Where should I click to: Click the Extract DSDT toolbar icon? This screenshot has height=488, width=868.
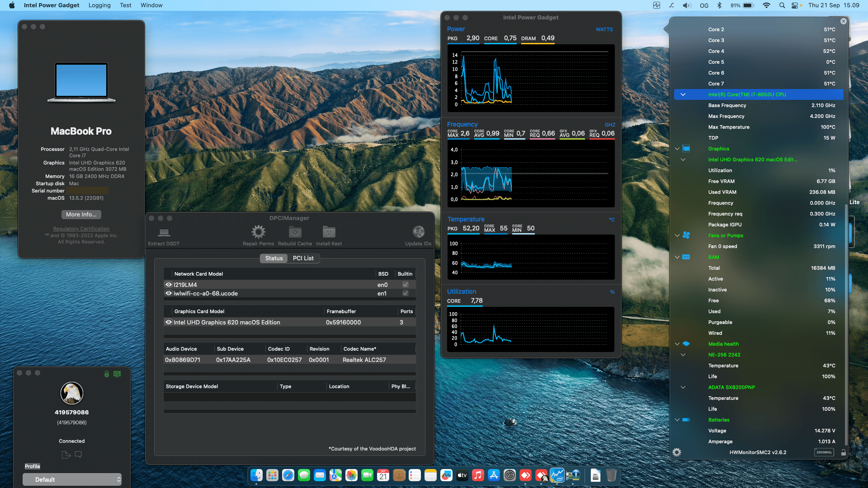(164, 233)
